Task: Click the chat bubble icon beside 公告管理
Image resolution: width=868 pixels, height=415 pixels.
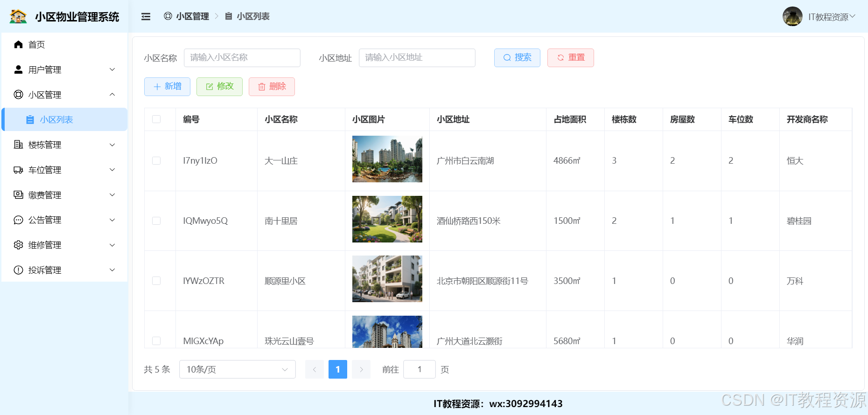Action: click(x=19, y=220)
